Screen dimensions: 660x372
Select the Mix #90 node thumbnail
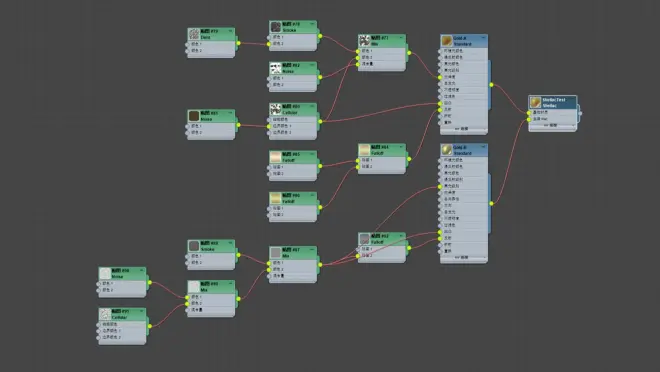(x=194, y=287)
